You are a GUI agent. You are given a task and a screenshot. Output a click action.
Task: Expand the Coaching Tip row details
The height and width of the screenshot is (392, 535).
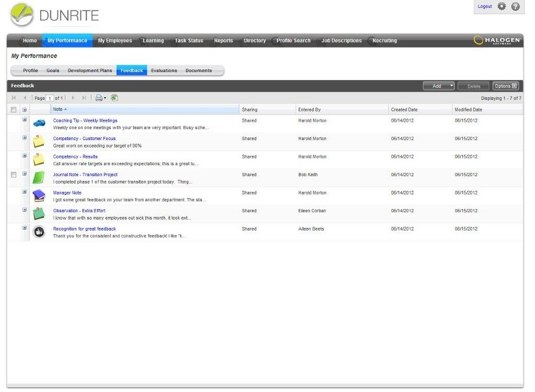[x=25, y=120]
